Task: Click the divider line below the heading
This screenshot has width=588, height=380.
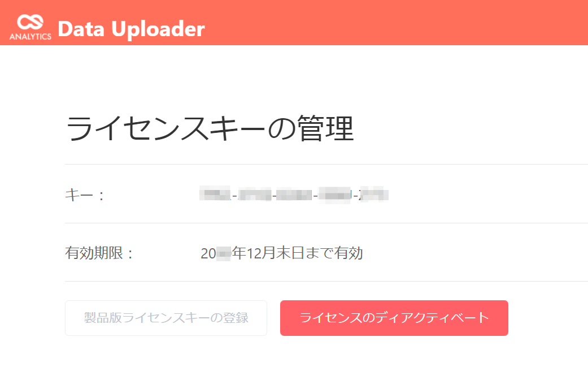Action: coord(326,164)
